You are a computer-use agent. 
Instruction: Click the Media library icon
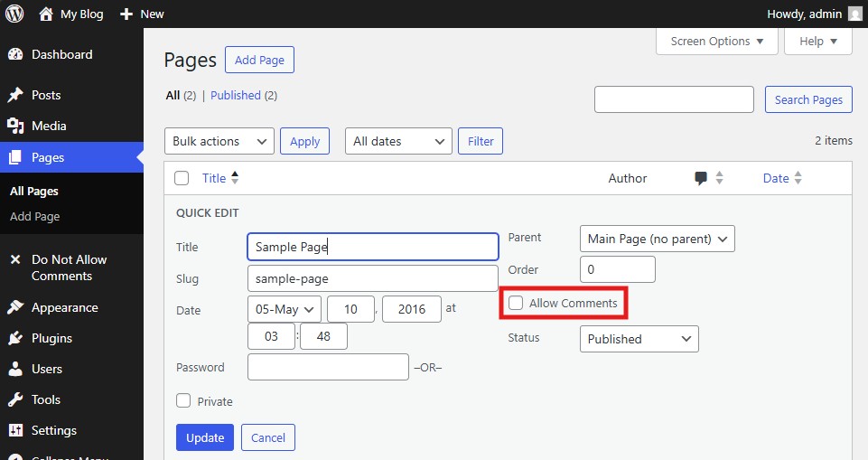pos(15,127)
